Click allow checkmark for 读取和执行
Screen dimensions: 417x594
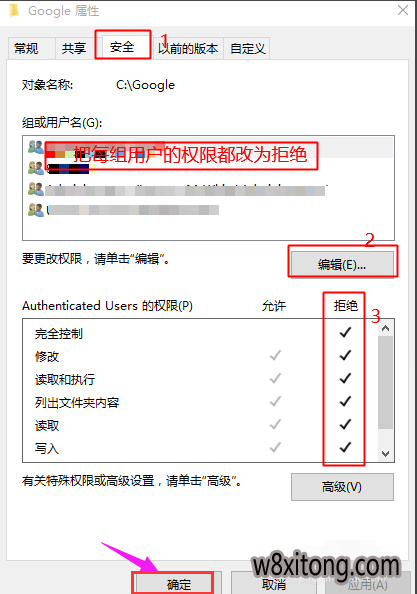(x=275, y=378)
